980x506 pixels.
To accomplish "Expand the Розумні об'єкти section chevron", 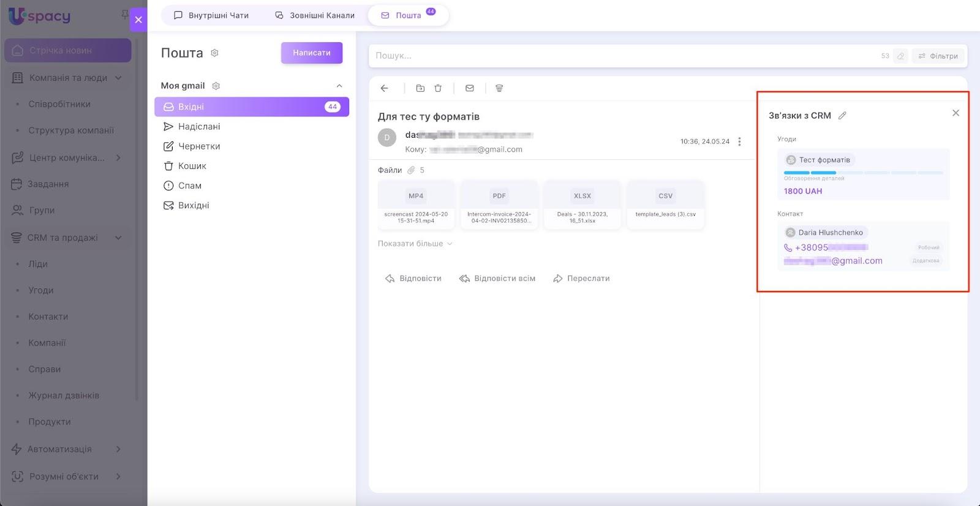I will pos(118,477).
